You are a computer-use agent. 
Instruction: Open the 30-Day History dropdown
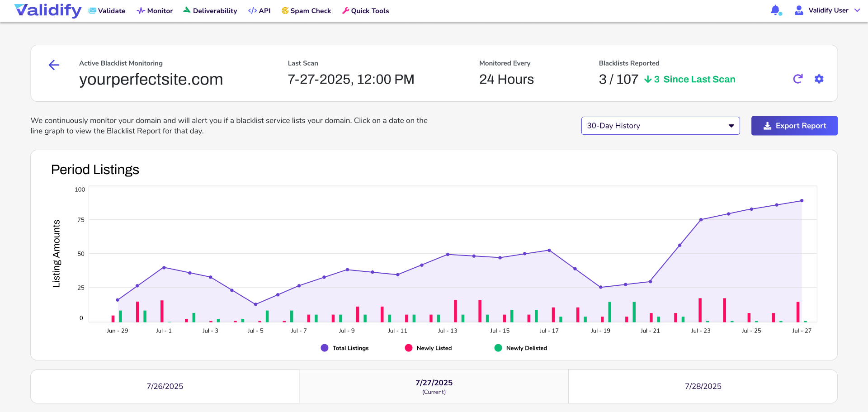pyautogui.click(x=660, y=126)
